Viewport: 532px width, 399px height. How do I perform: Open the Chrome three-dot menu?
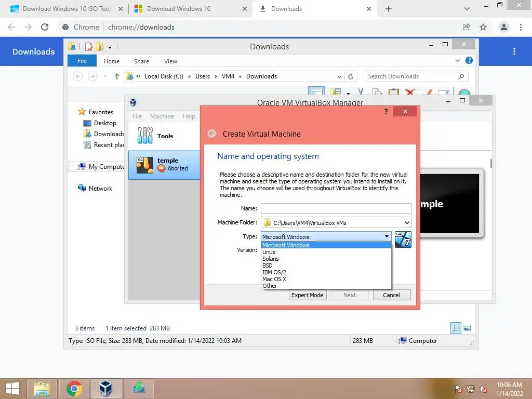click(521, 27)
